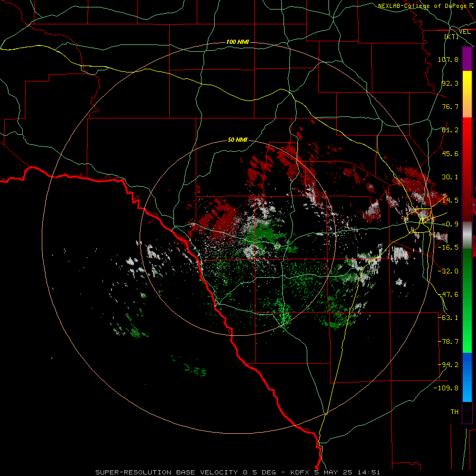Click the -32.0 velocity scale value
This screenshot has height=476, width=476.
tap(448, 271)
